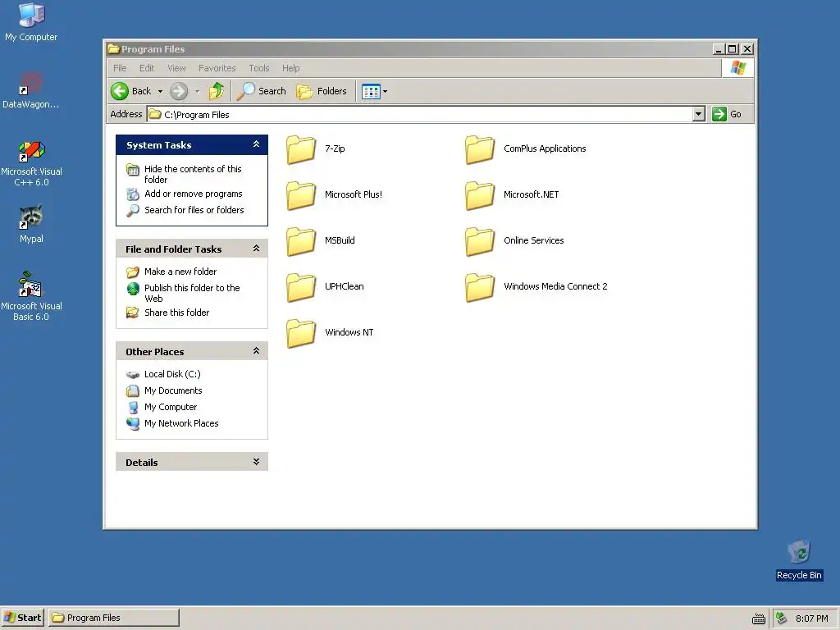The height and width of the screenshot is (630, 840).
Task: Open the Favorites menu
Action: (x=217, y=68)
